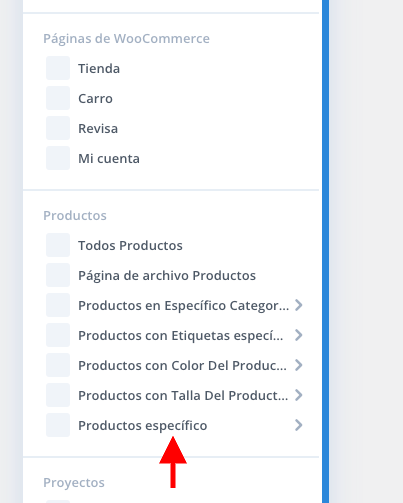The width and height of the screenshot is (403, 503).
Task: Check the Tienda checkbox
Action: point(58,68)
